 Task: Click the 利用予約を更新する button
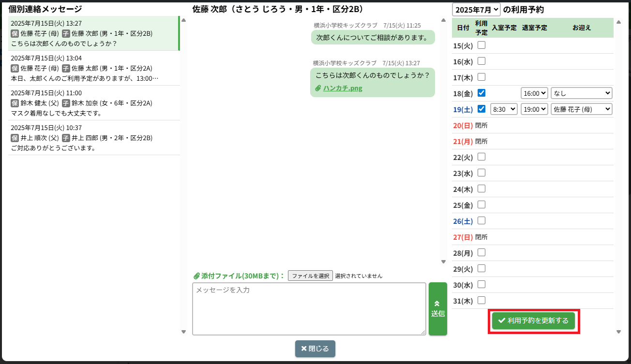coord(533,321)
